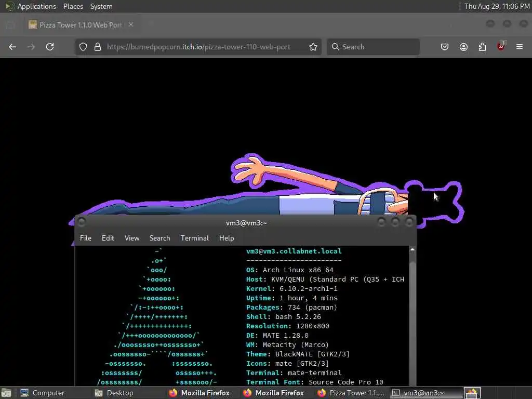Viewport: 532px width, 399px height.
Task: Click the date and time clock
Action: click(497, 6)
